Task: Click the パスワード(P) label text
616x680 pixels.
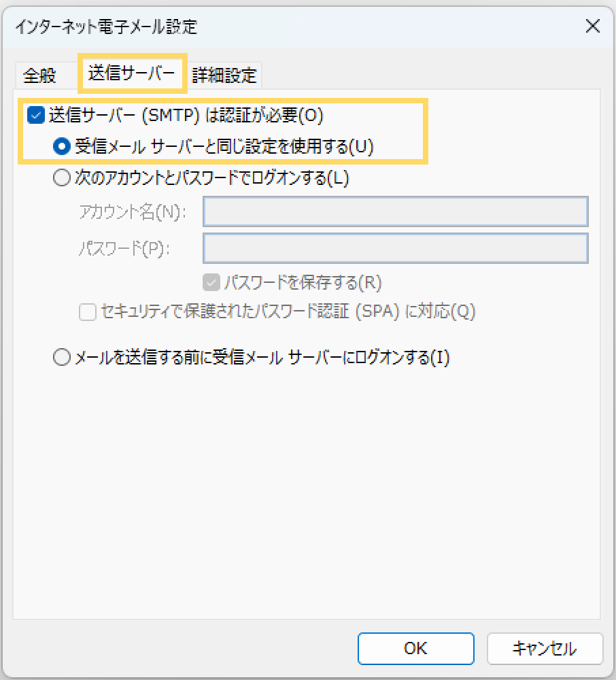Action: click(123, 248)
